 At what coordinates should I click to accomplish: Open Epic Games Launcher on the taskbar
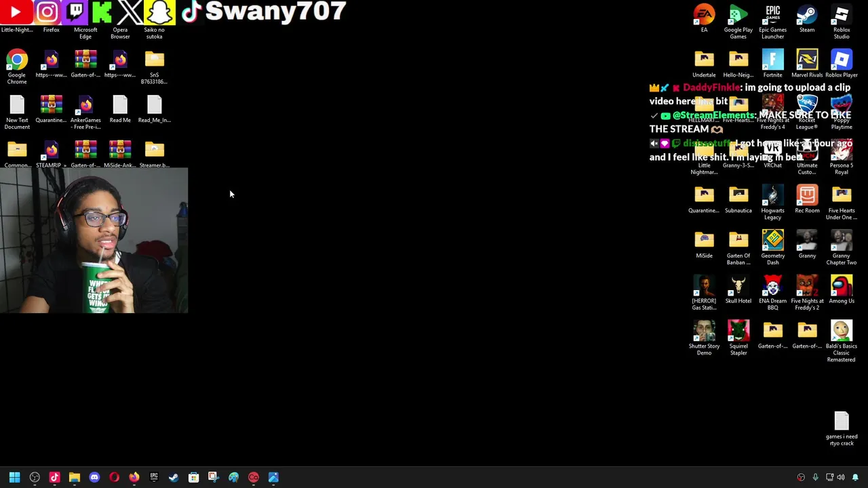(x=154, y=477)
